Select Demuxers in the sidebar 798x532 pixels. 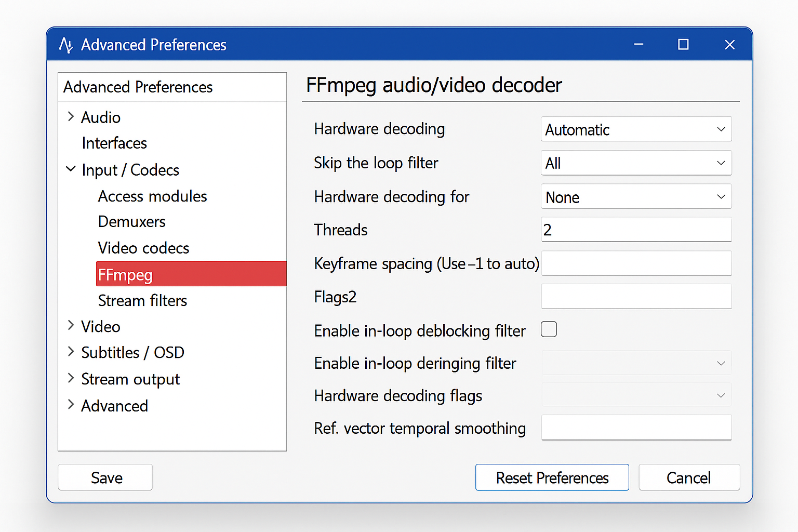[131, 221]
